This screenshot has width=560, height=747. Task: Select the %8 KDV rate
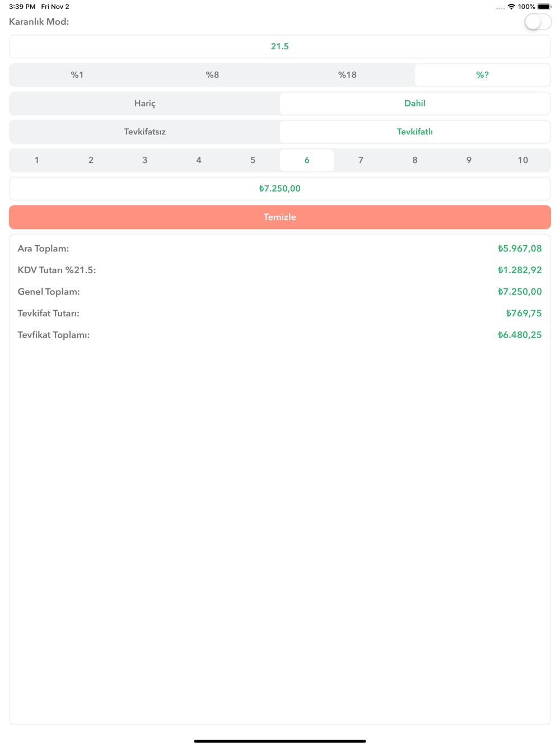[212, 75]
